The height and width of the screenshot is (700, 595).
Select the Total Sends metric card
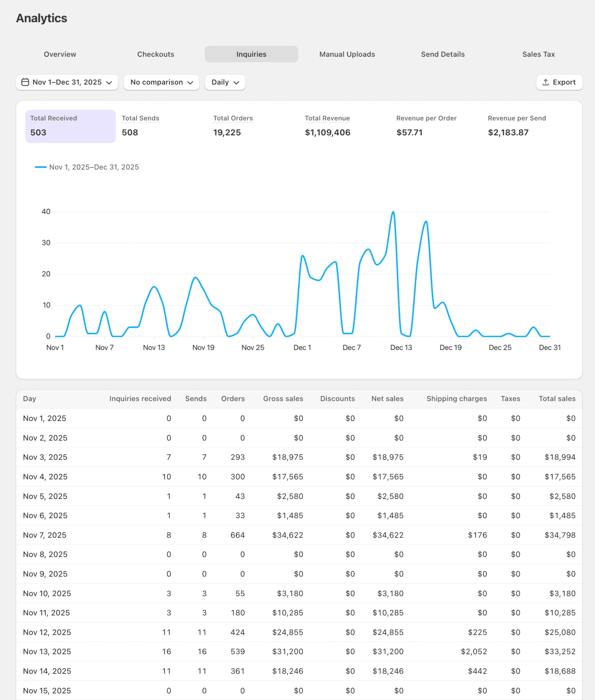click(x=140, y=126)
